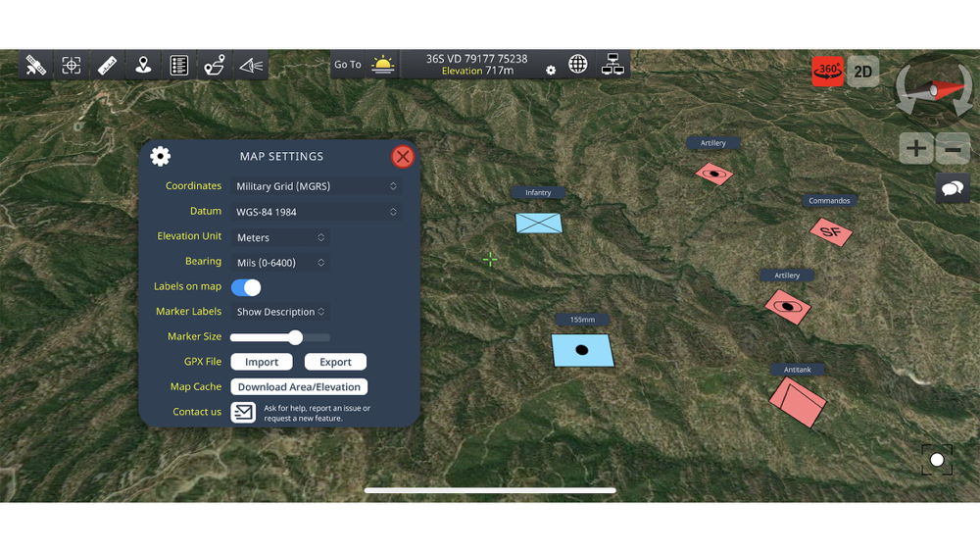The image size is (980, 552).
Task: Click the GPX File Import button
Action: (x=262, y=362)
